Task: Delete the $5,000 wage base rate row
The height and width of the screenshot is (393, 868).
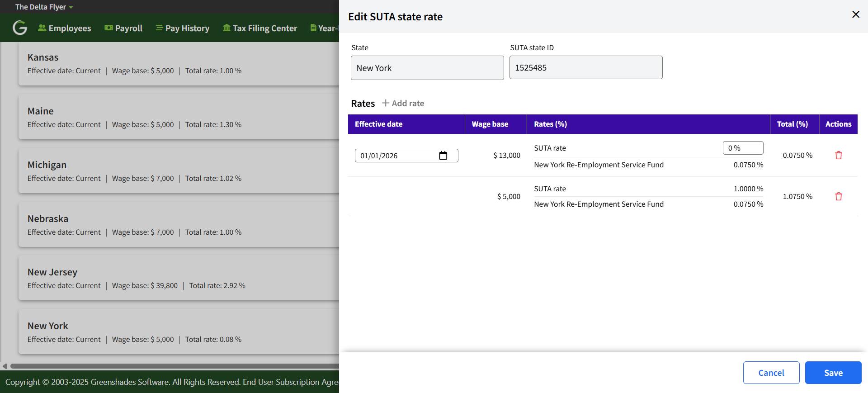Action: 838,197
